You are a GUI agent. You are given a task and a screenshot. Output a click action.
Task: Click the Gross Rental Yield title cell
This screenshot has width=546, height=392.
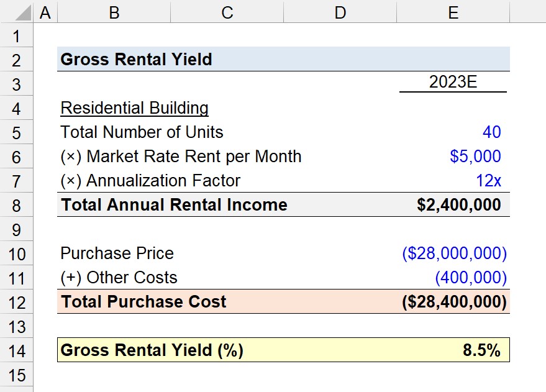(136, 59)
